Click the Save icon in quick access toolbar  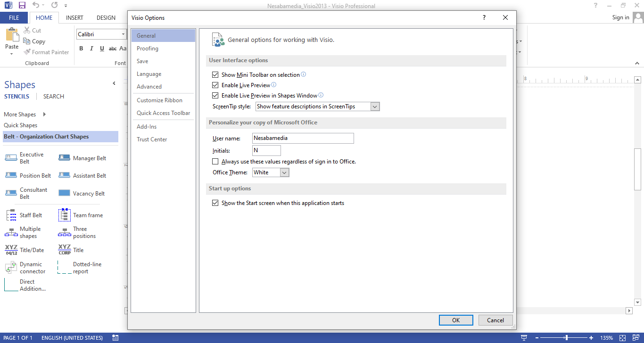coord(22,5)
